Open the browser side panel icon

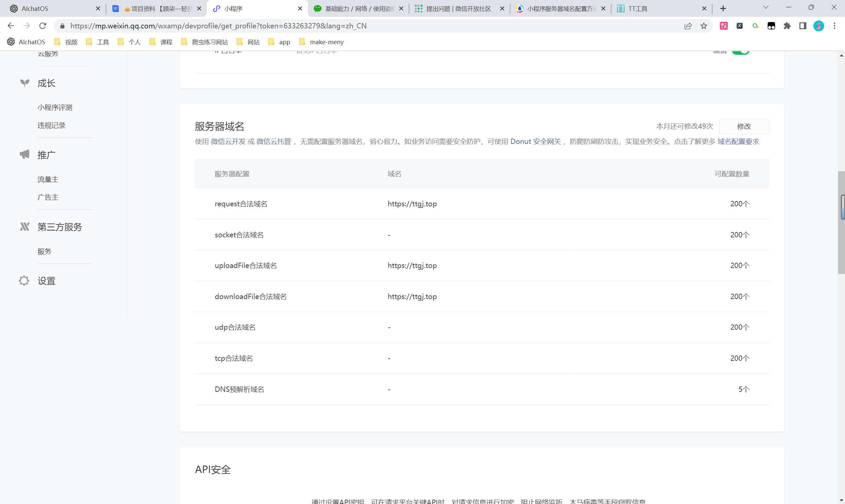[x=802, y=26]
